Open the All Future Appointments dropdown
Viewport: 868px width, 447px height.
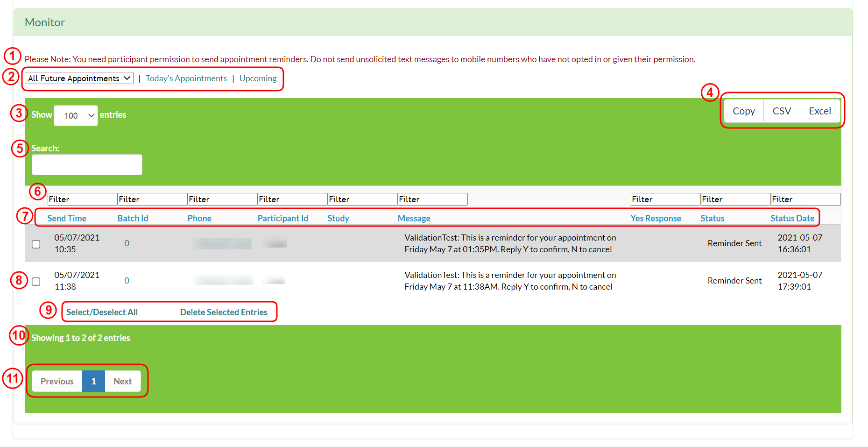79,78
